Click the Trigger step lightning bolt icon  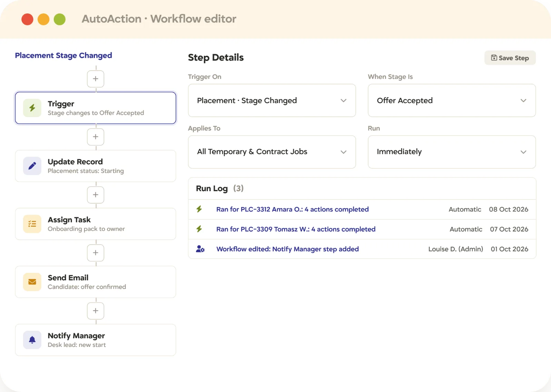[x=32, y=108]
